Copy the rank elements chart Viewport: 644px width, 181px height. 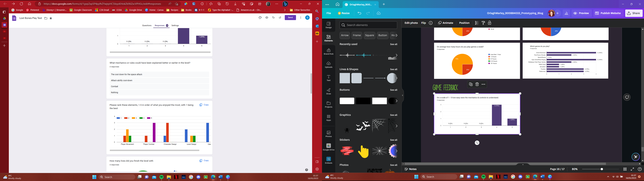pos(204,105)
